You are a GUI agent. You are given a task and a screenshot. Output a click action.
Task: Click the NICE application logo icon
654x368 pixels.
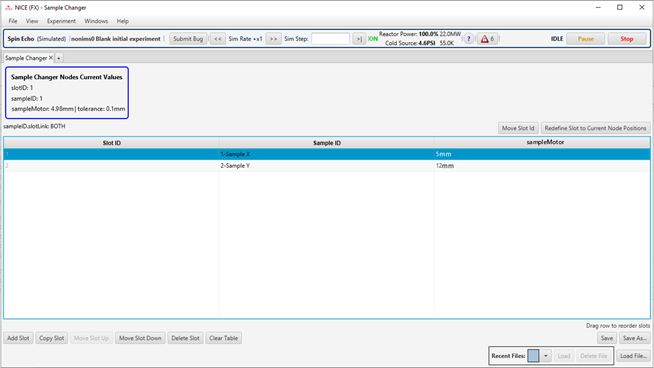pos(8,8)
